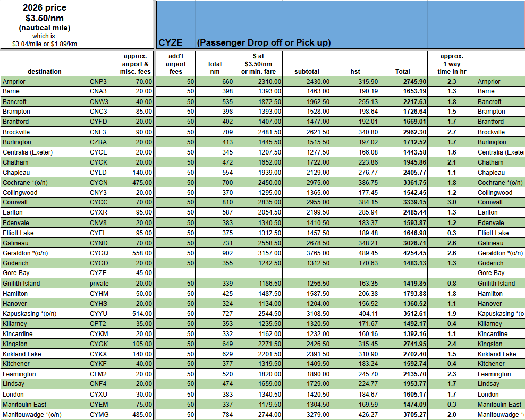Screen dimensions: 525x420
Task: Select Geraldton's total 4254.25 cell
Action: (x=402, y=253)
